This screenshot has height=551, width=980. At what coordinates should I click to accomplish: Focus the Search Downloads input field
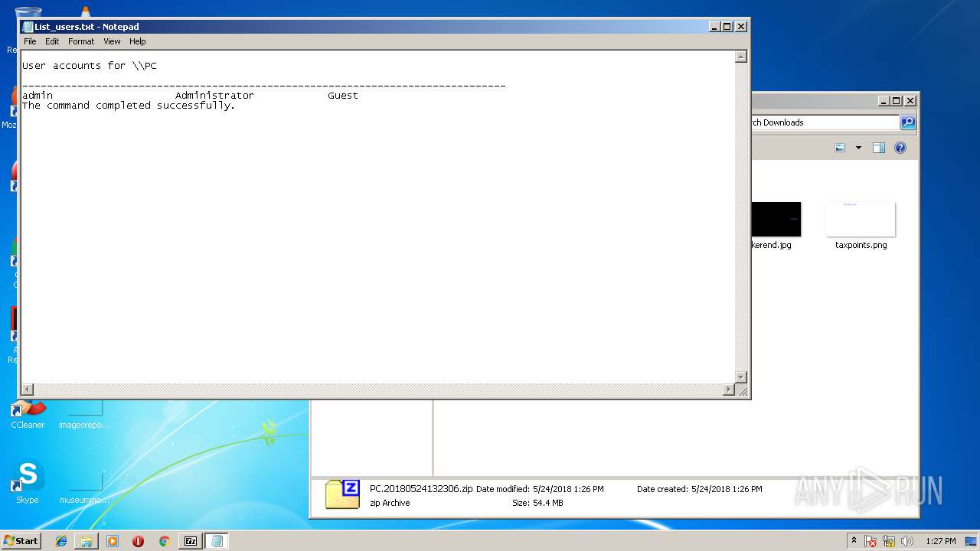tap(825, 122)
